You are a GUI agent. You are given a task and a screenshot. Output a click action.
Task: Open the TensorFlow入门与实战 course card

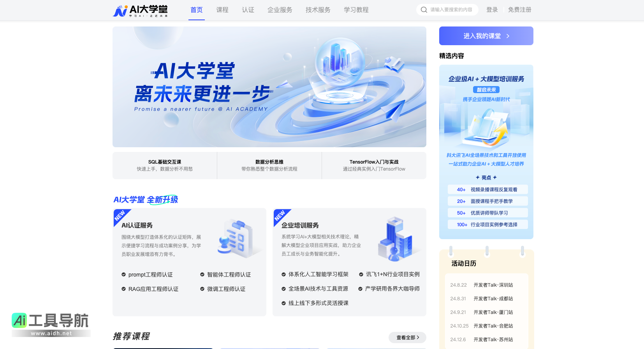click(374, 166)
